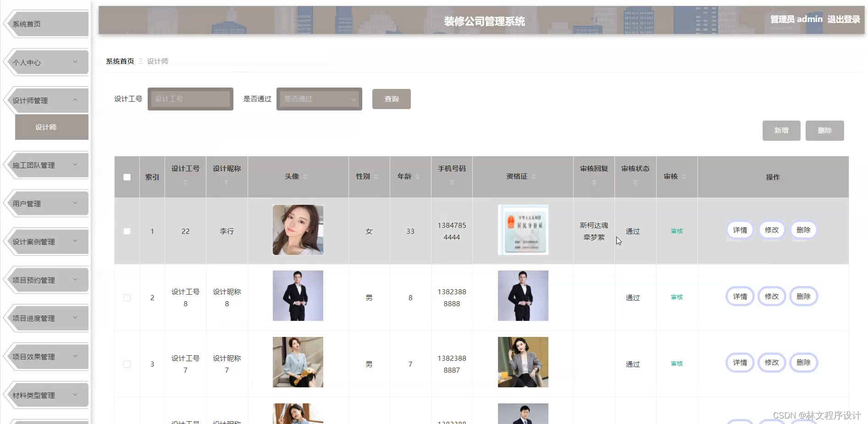Click 索引 column header

[152, 177]
